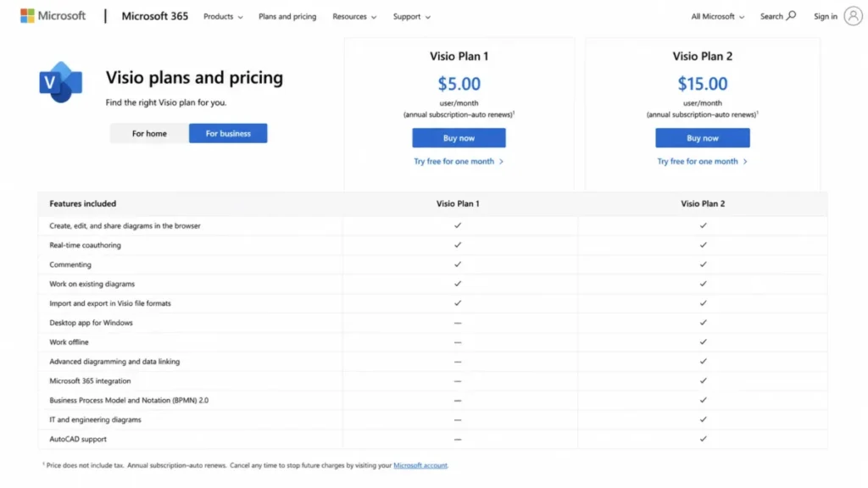Click Plan 2 checkmark for Microsoft 365 integration
The image size is (868, 488).
click(x=703, y=380)
